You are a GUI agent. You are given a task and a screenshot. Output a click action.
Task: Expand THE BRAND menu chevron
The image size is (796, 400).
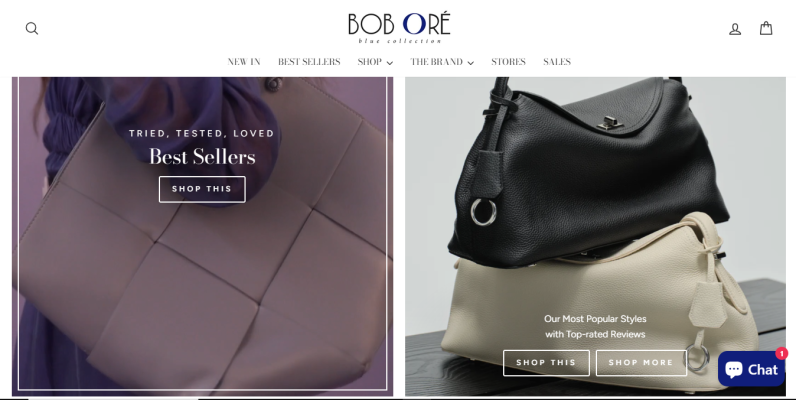click(x=471, y=63)
